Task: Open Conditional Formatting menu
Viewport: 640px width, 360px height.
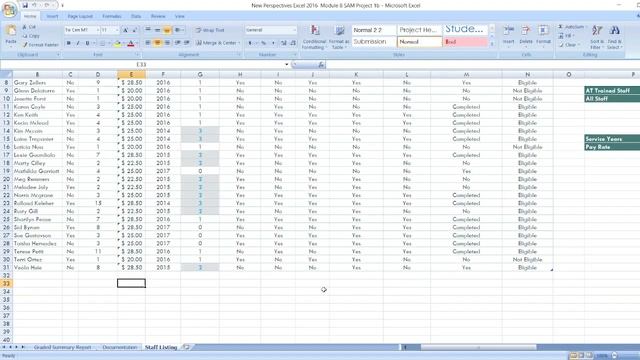Action: click(314, 37)
